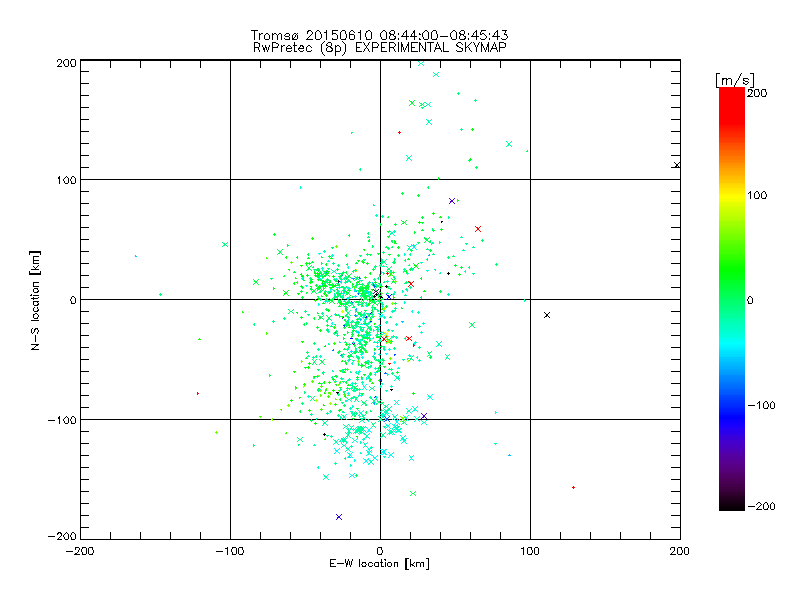The height and width of the screenshot is (600, 800).
Task: Click the colorbar tick label '-200'
Action: [x=761, y=506]
